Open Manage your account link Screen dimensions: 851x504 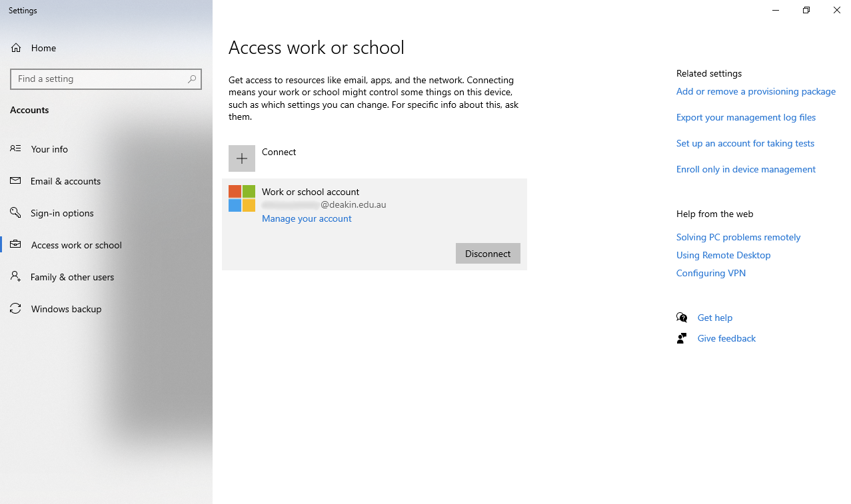coord(306,218)
